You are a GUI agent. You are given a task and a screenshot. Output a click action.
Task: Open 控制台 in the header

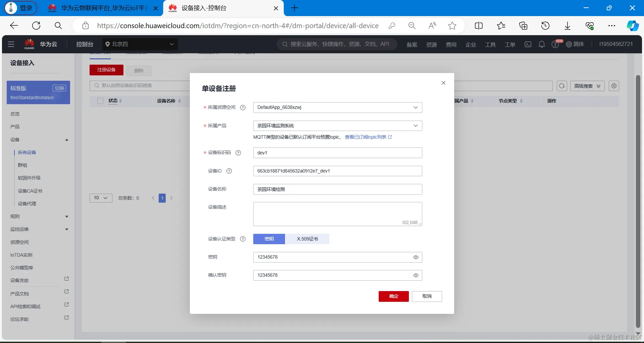tap(85, 44)
